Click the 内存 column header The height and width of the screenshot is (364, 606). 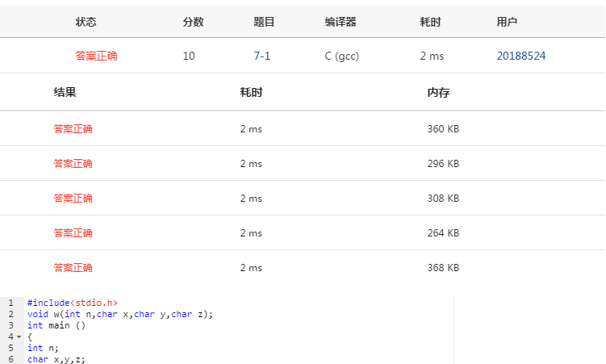438,92
